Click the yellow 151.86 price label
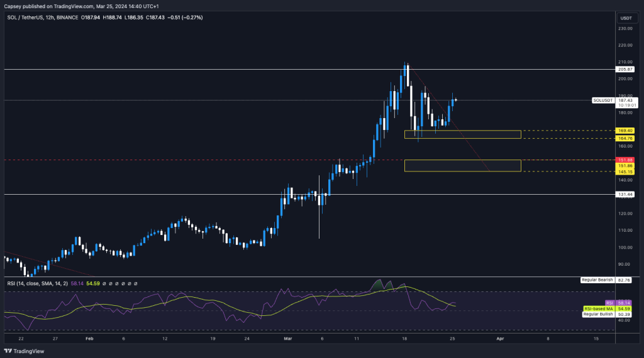The width and height of the screenshot is (644, 358). click(625, 166)
